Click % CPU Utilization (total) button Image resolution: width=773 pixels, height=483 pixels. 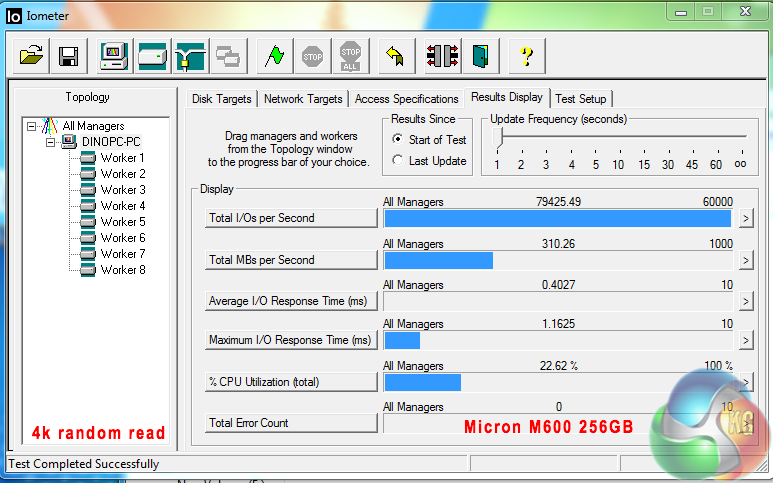coord(291,382)
